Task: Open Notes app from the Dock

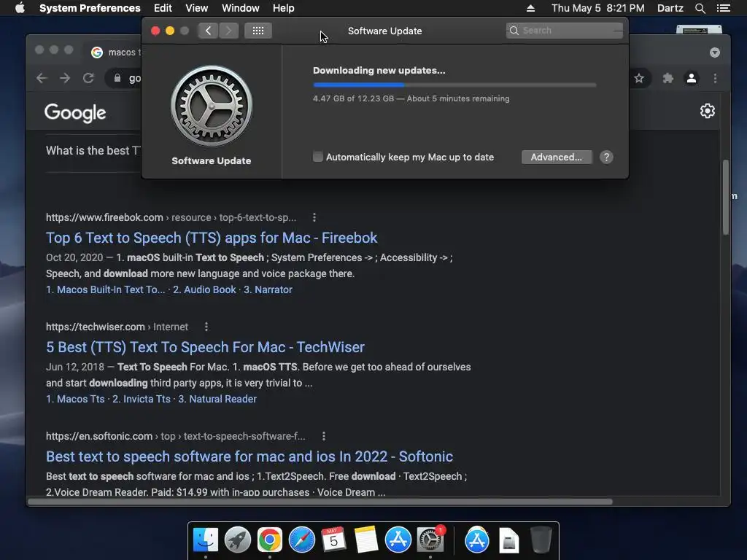Action: point(366,540)
